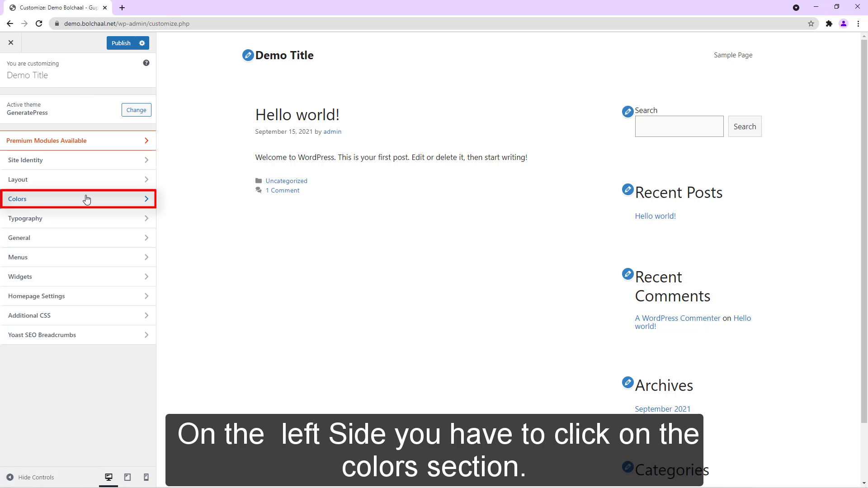868x488 pixels.
Task: Open September 2021 archive link
Action: (662, 409)
